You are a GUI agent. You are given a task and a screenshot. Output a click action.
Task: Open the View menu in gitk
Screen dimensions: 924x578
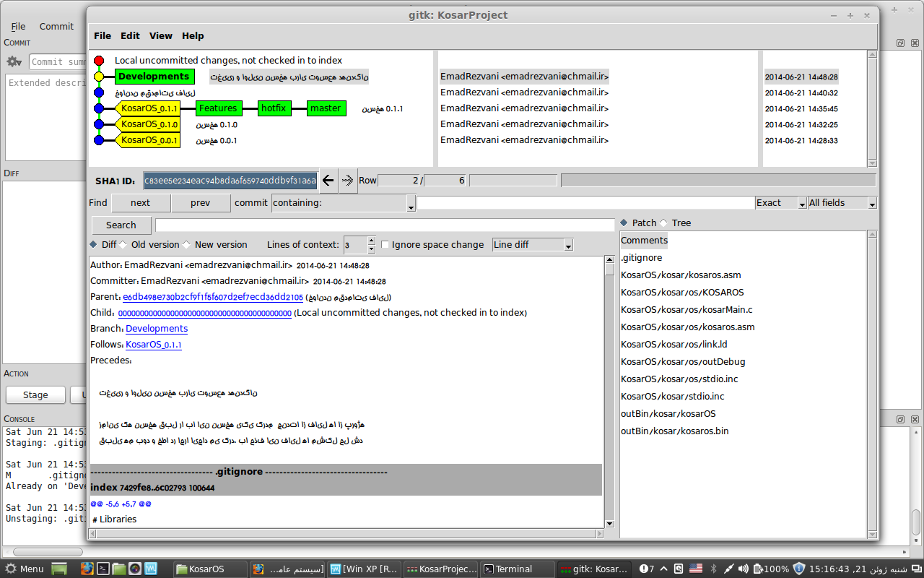tap(160, 35)
